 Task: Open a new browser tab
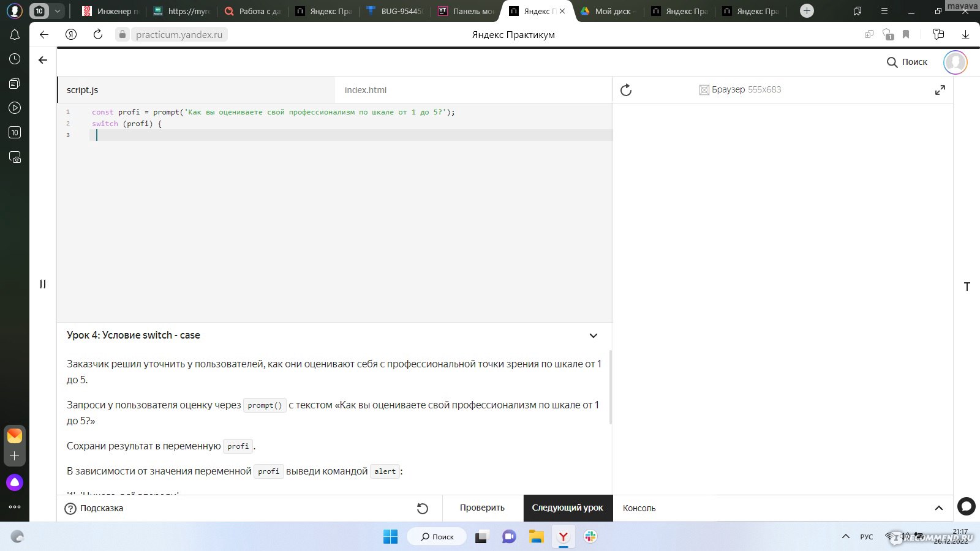click(807, 11)
